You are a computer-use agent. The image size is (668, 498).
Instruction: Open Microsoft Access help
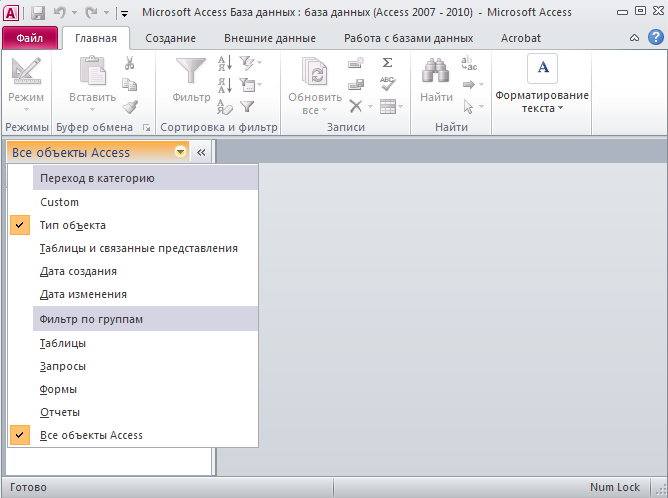(x=656, y=37)
